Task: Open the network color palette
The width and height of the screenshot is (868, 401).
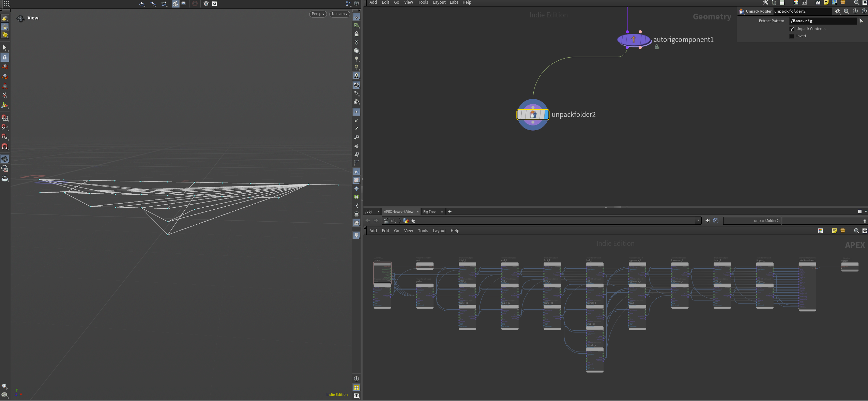Action: 796,2
